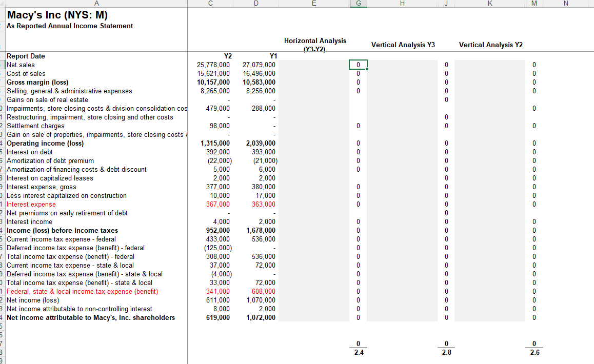Select column header M

click(533, 3)
